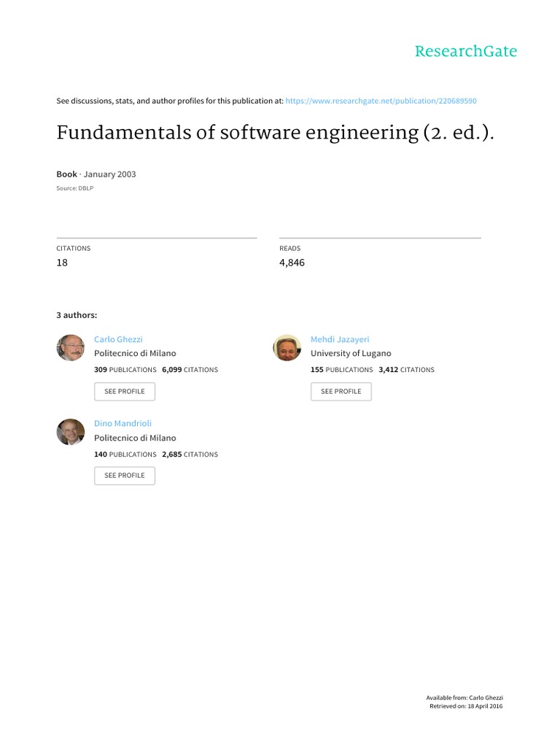The height and width of the screenshot is (747, 560).
Task: Open Mehdi Jazayeri author name link
Action: point(340,339)
